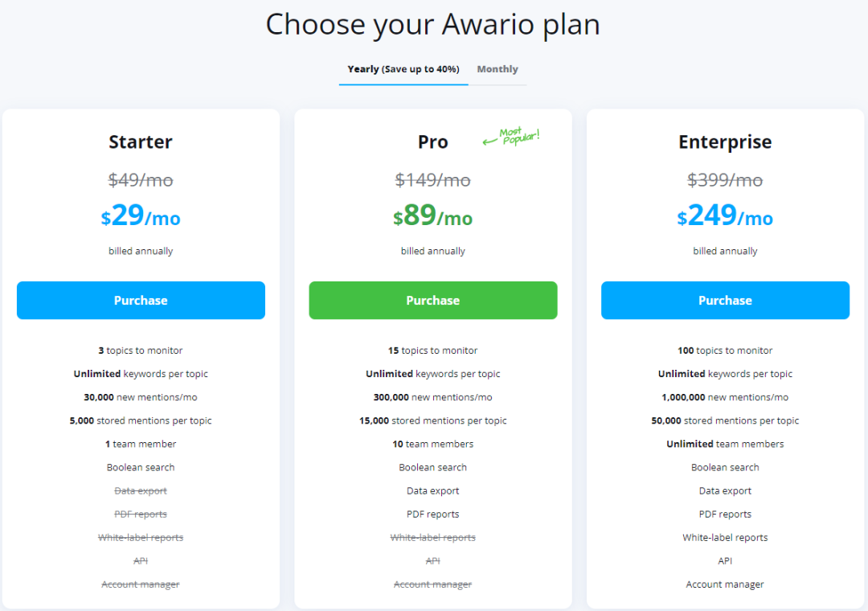This screenshot has height=611, width=868.
Task: Click the Pro plan heading
Action: [x=433, y=141]
